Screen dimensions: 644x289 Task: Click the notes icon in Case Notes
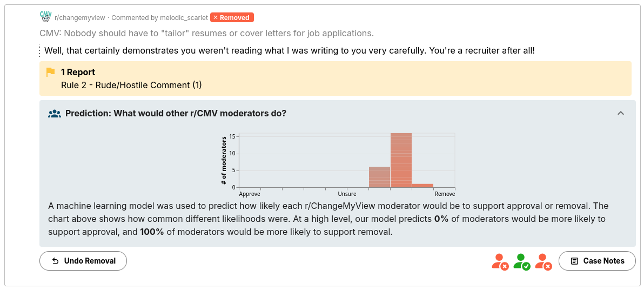pyautogui.click(x=575, y=261)
